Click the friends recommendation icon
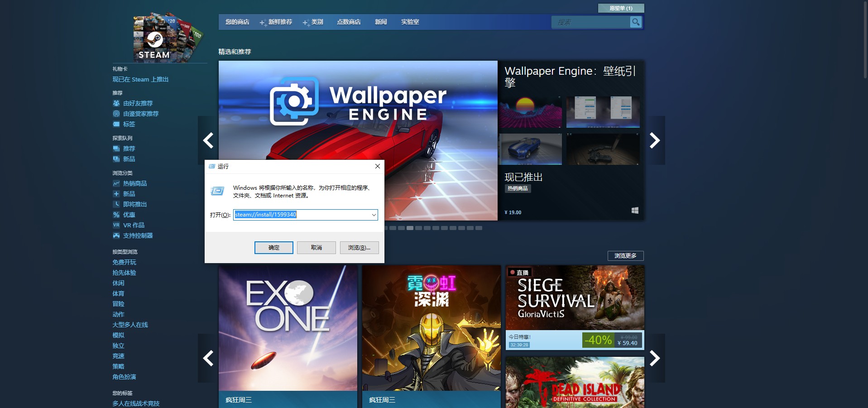The height and width of the screenshot is (408, 868). (x=116, y=103)
